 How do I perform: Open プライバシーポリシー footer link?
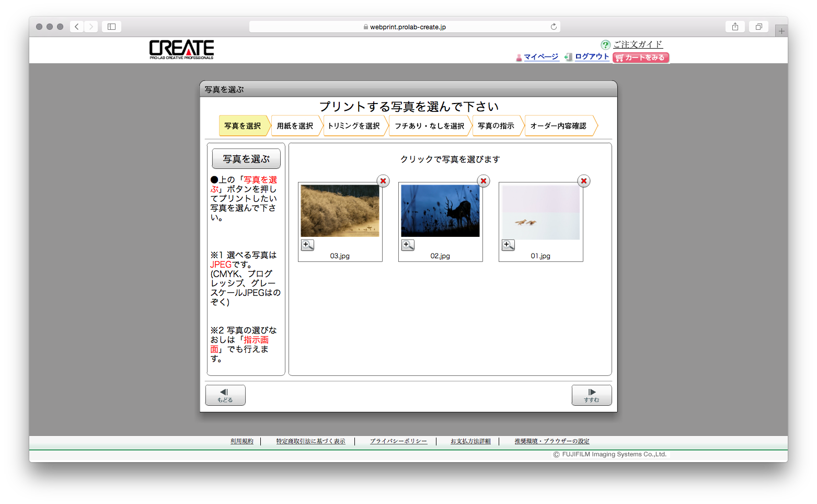(399, 441)
